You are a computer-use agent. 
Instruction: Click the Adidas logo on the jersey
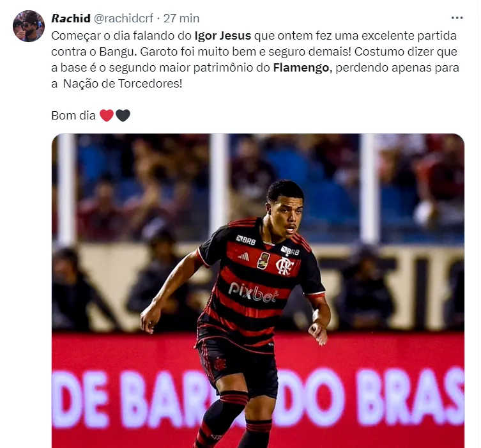(244, 256)
